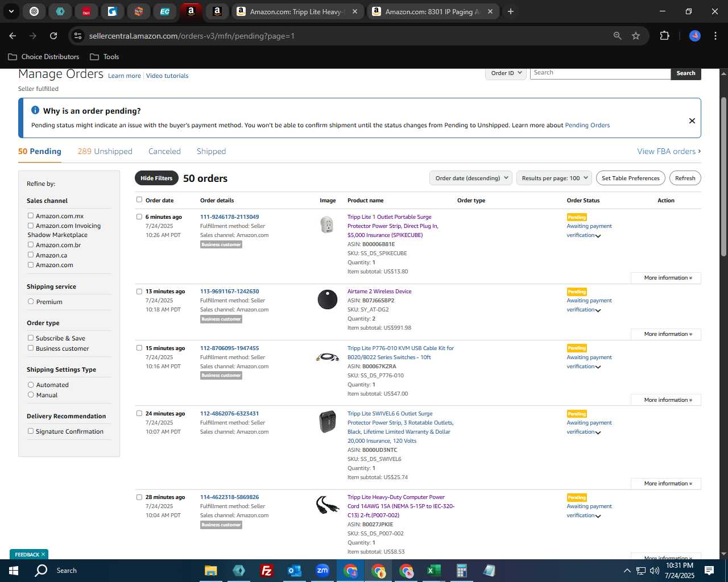Screen dimensions: 728x582
Task: Open Choice Distributors bookmark folder
Action: tap(44, 57)
